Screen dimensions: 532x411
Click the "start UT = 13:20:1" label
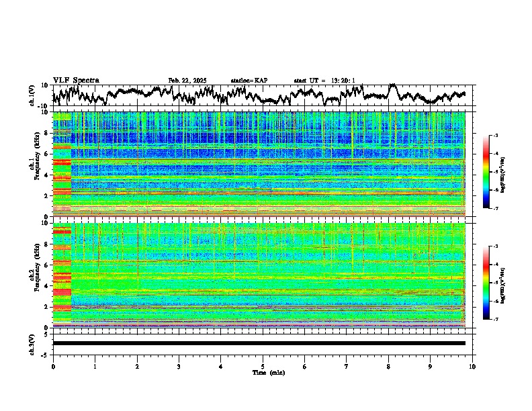(x=324, y=81)
